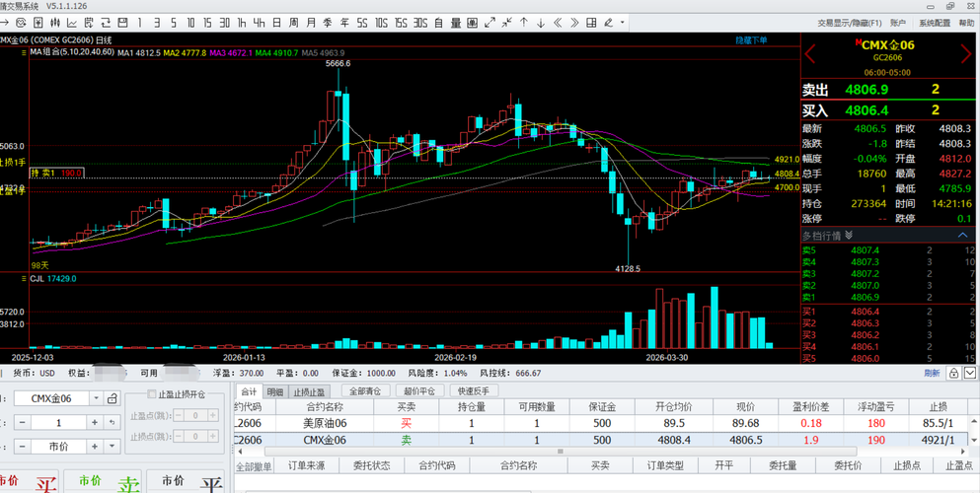
Task: Select the 5S seconds chart period
Action: [x=362, y=23]
